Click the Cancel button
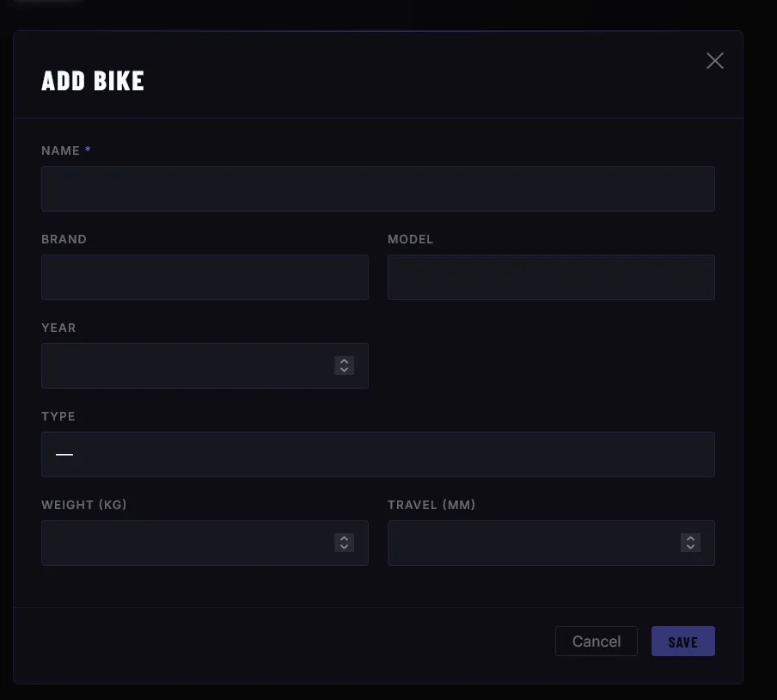The height and width of the screenshot is (700, 777). pyautogui.click(x=596, y=641)
